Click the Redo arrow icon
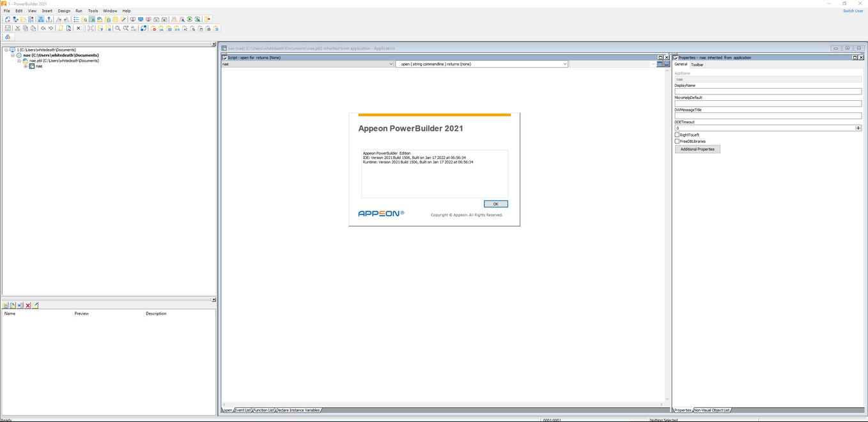The image size is (868, 422). pos(51,28)
